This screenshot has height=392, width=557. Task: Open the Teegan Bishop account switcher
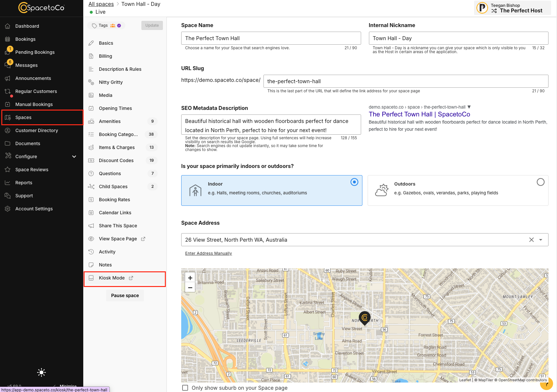click(513, 8)
